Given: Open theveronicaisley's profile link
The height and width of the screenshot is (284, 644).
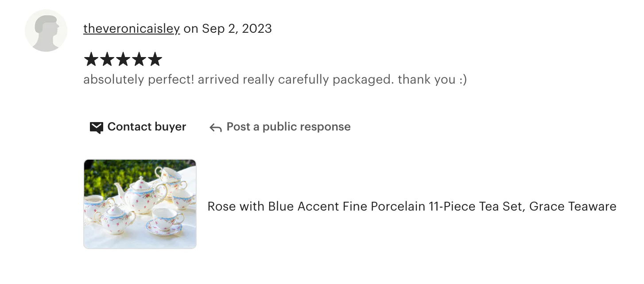Looking at the screenshot, I should click(x=132, y=29).
